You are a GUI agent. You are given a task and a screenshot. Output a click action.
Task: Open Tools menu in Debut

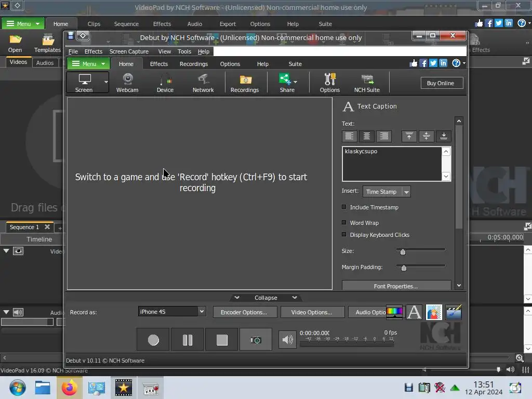(x=184, y=51)
